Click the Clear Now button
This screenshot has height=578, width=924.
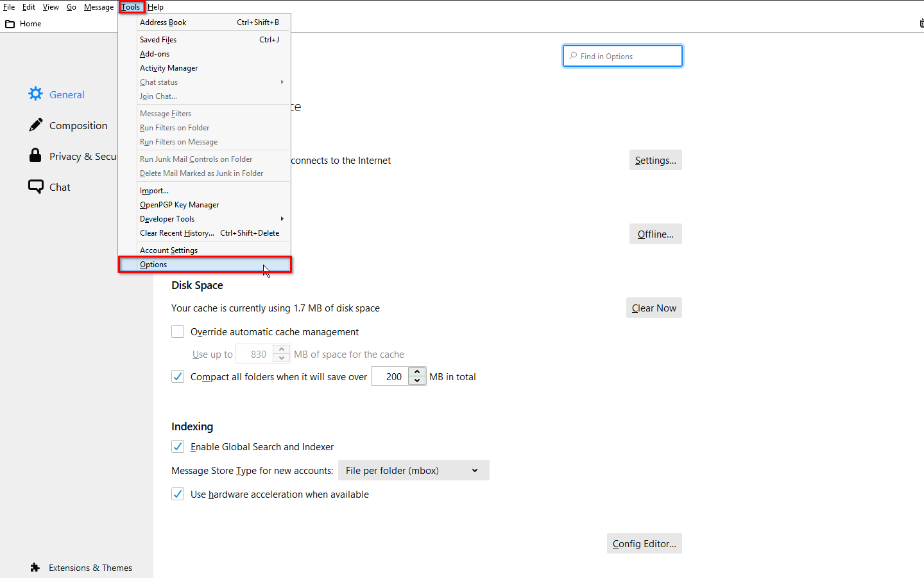[653, 308]
